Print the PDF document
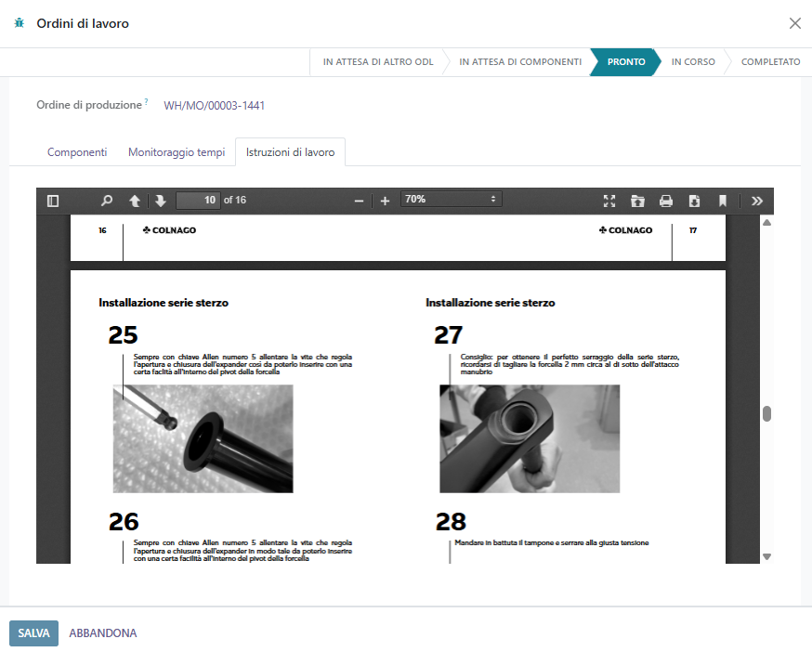Image resolution: width=812 pixels, height=652 pixels. click(x=665, y=201)
